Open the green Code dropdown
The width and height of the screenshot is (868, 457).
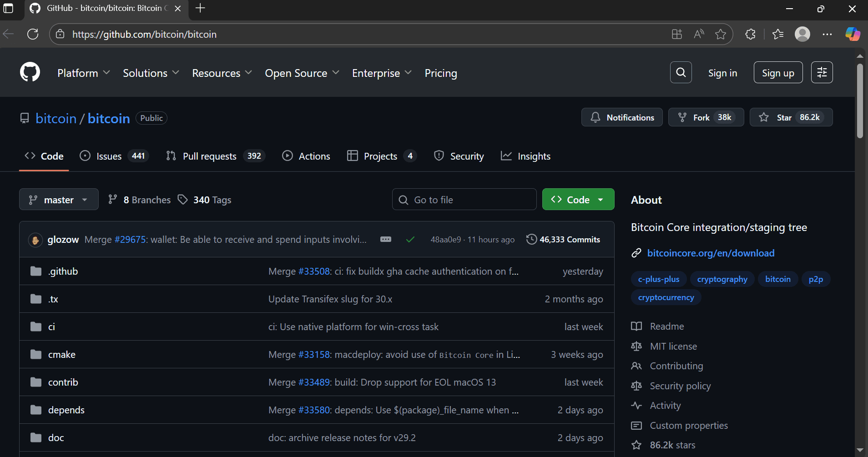[578, 200]
